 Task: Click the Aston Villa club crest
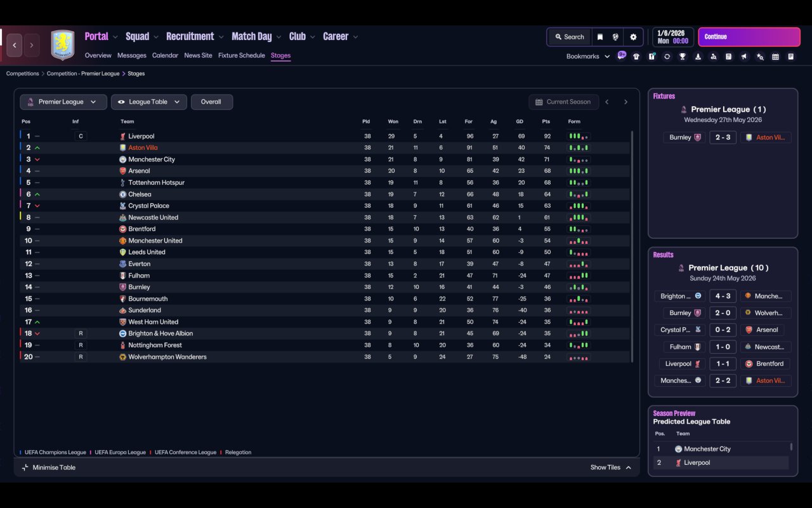pyautogui.click(x=62, y=45)
